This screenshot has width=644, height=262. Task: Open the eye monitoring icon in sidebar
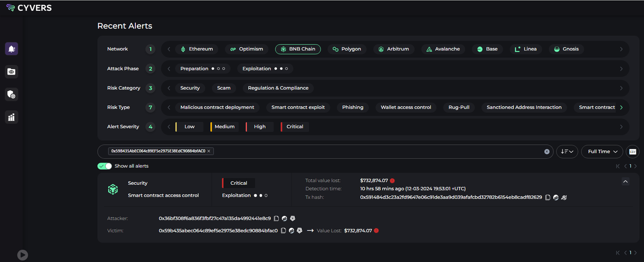pos(11,71)
